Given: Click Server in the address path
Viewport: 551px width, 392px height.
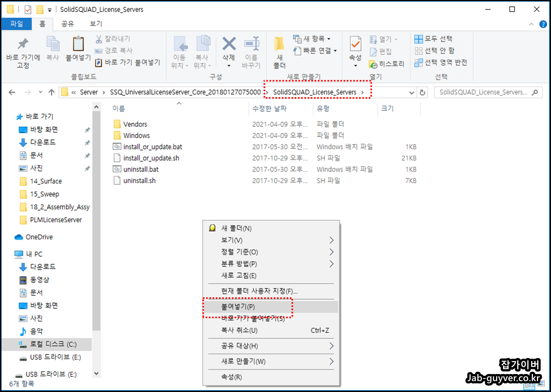Looking at the screenshot, I should 89,92.
